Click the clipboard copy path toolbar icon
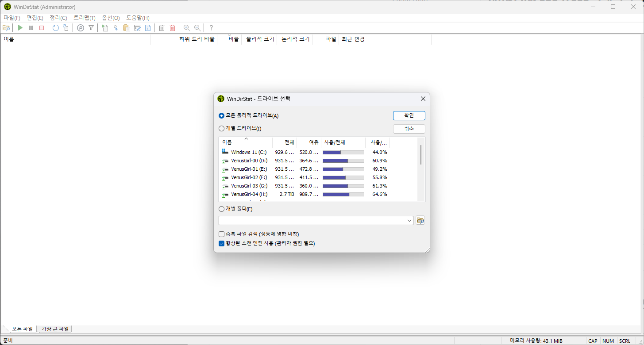The width and height of the screenshot is (644, 345). [x=126, y=28]
